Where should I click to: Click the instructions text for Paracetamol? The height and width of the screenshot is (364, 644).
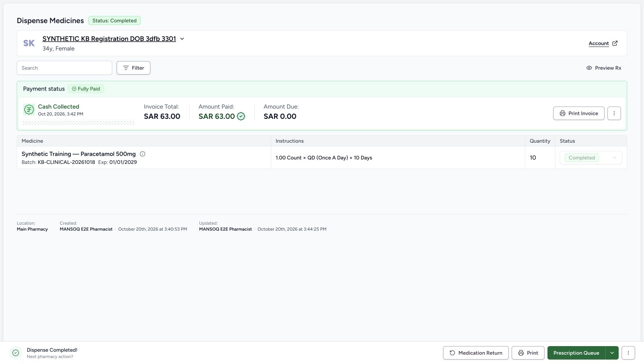324,158
